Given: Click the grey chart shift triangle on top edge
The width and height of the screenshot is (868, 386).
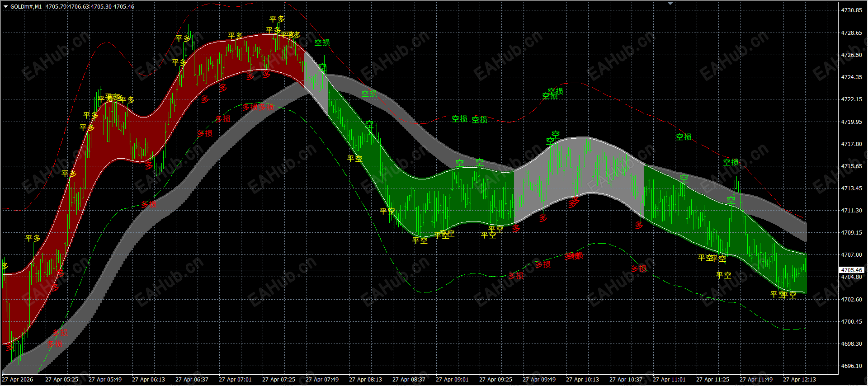Looking at the screenshot, I should tap(670, 3).
